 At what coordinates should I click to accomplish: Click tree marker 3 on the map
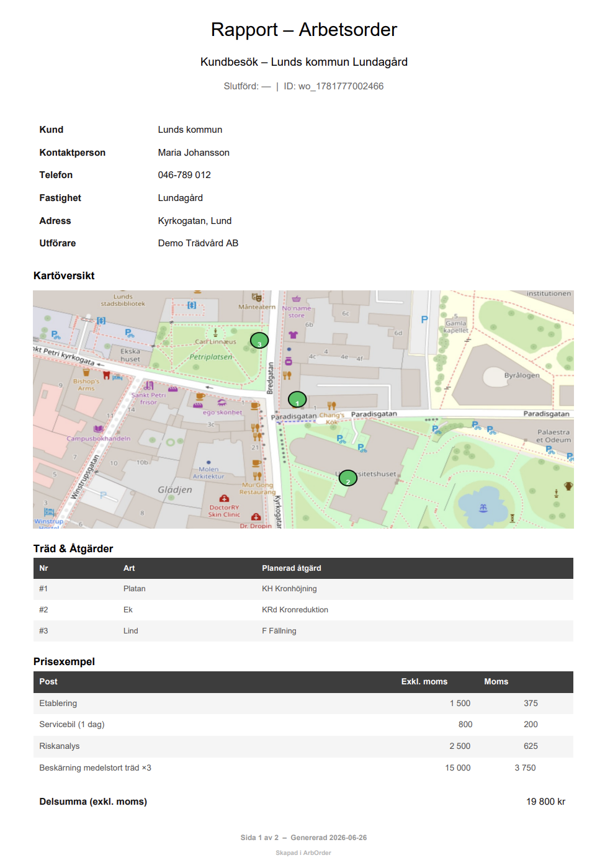(259, 341)
